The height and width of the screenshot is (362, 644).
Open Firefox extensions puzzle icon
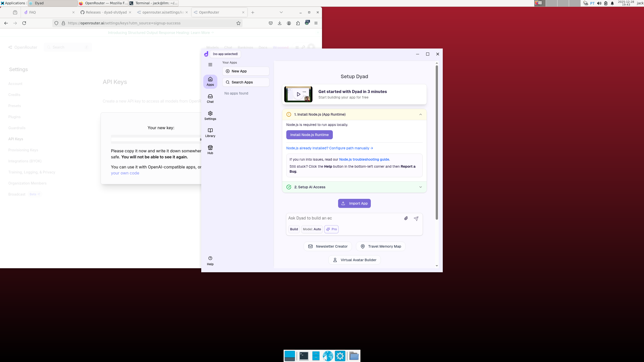298,23
